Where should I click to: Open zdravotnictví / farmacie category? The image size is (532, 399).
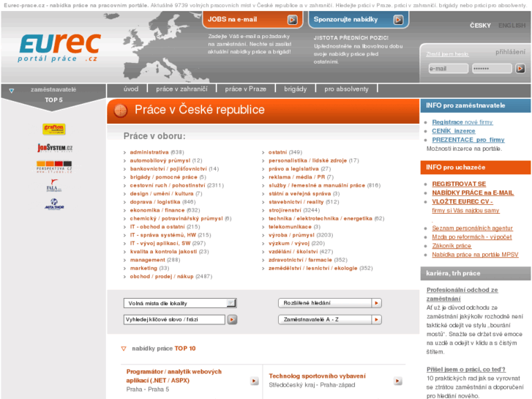point(300,260)
